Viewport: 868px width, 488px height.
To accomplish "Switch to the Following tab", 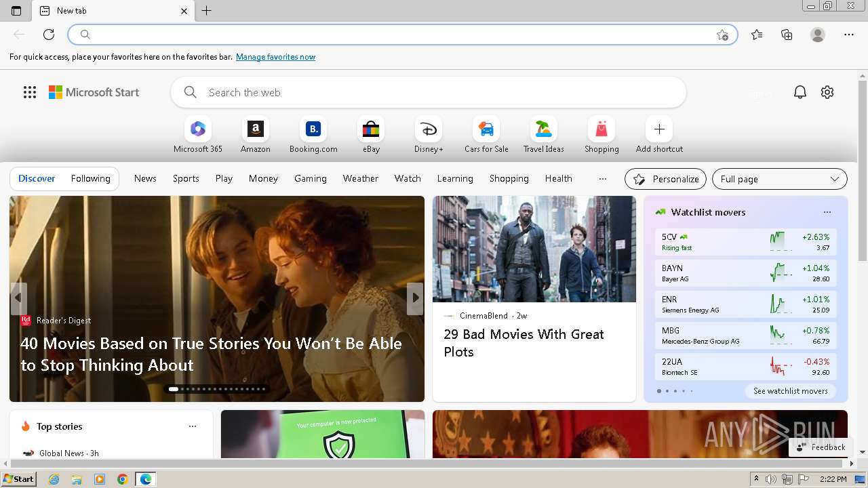I will 90,178.
